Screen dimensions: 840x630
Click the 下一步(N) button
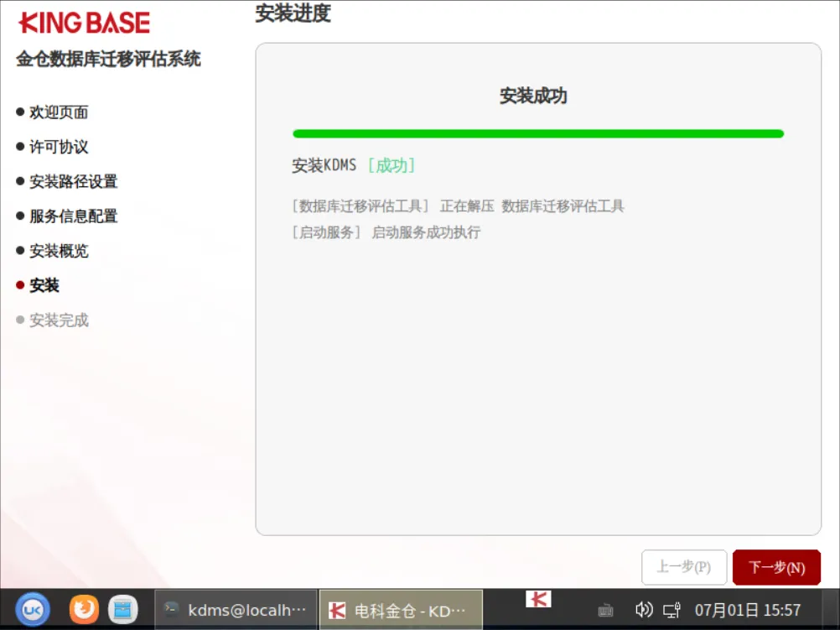[776, 567]
